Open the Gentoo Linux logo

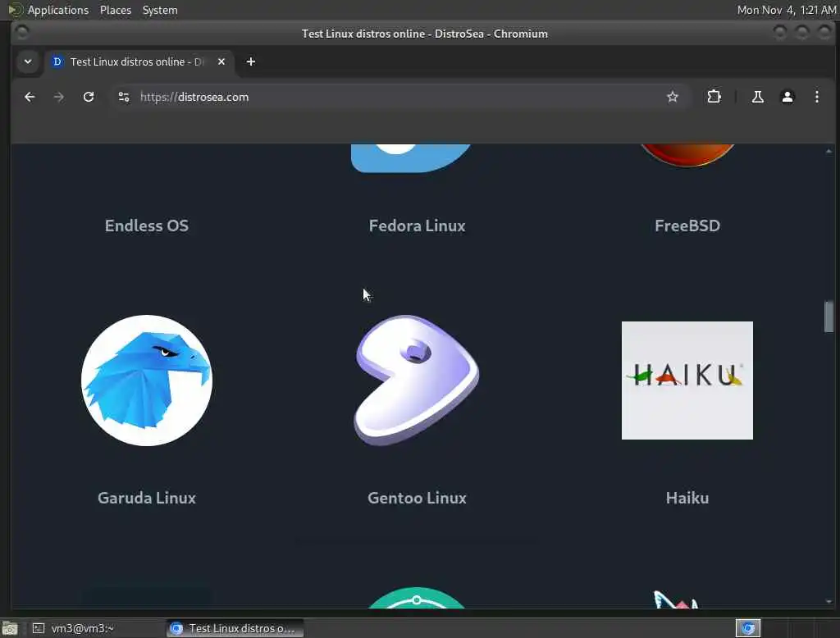417,381
